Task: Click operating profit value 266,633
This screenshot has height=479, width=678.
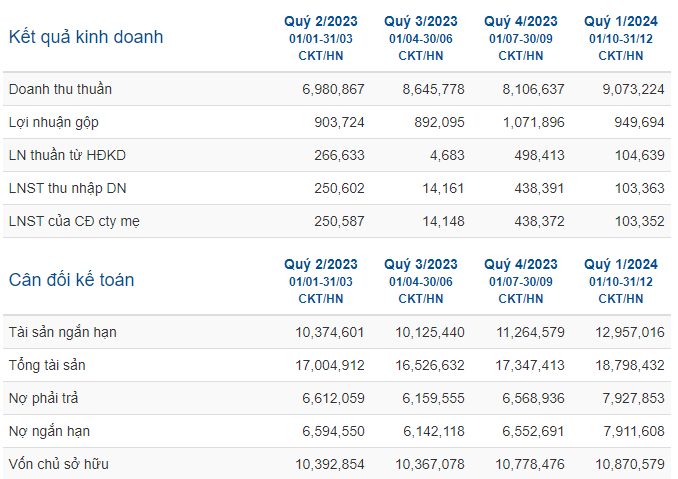Action: [x=339, y=155]
